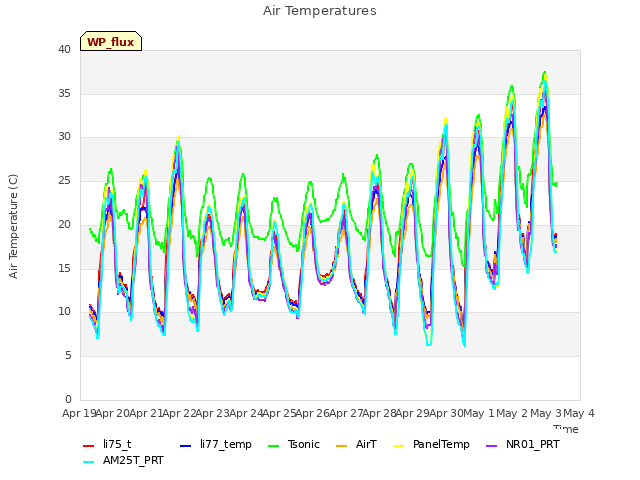This screenshot has width=640, height=480.
Task: Toggle the NR01_PRT legend entry
Action: 522,444
